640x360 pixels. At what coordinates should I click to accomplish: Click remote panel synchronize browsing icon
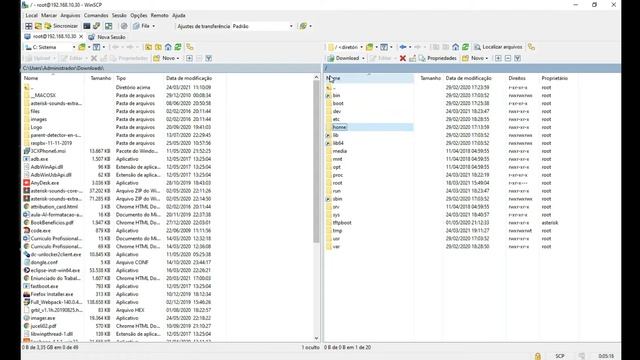[531, 47]
